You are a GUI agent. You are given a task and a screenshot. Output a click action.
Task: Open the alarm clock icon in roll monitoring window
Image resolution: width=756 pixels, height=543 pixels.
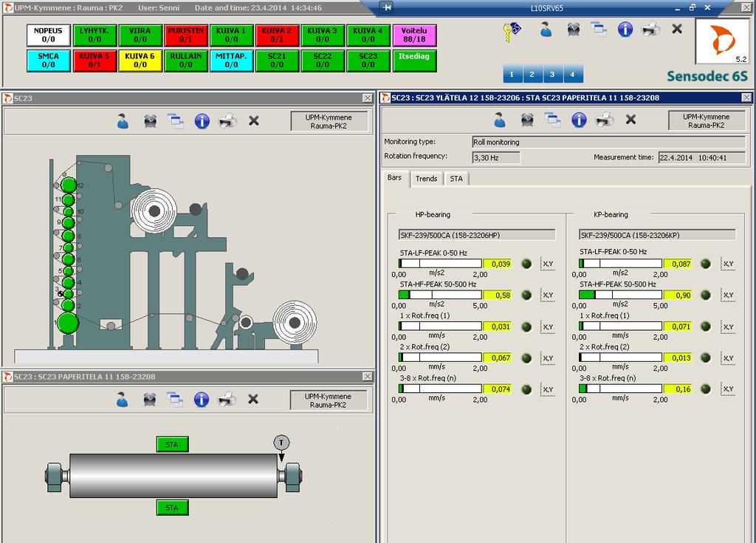click(527, 120)
